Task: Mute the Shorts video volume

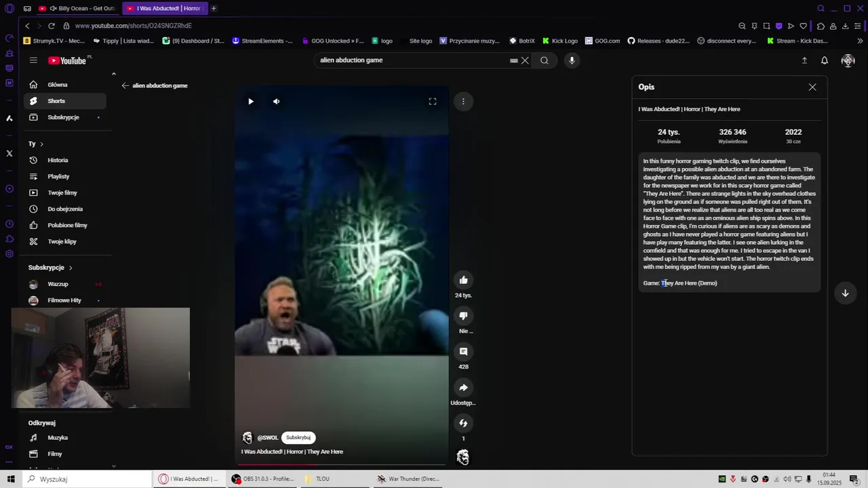Action: [276, 102]
